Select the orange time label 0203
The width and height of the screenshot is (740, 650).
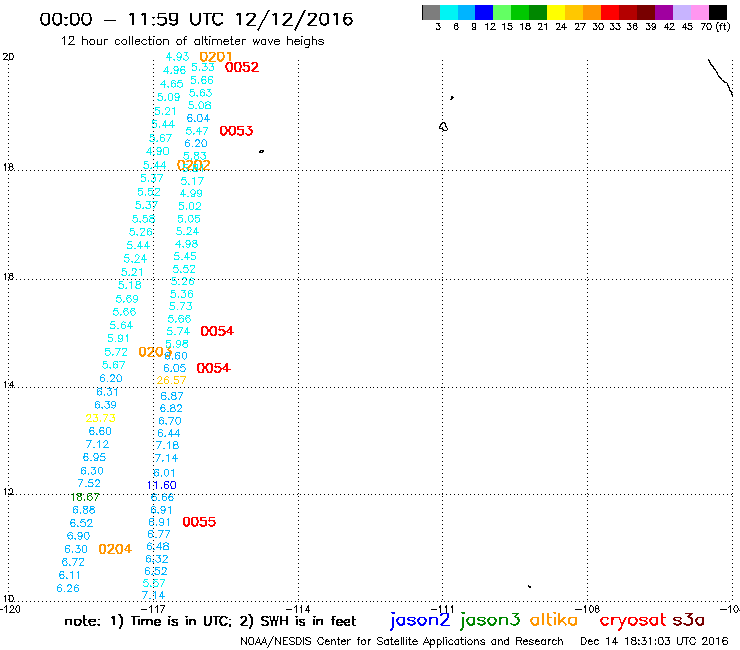pos(155,352)
